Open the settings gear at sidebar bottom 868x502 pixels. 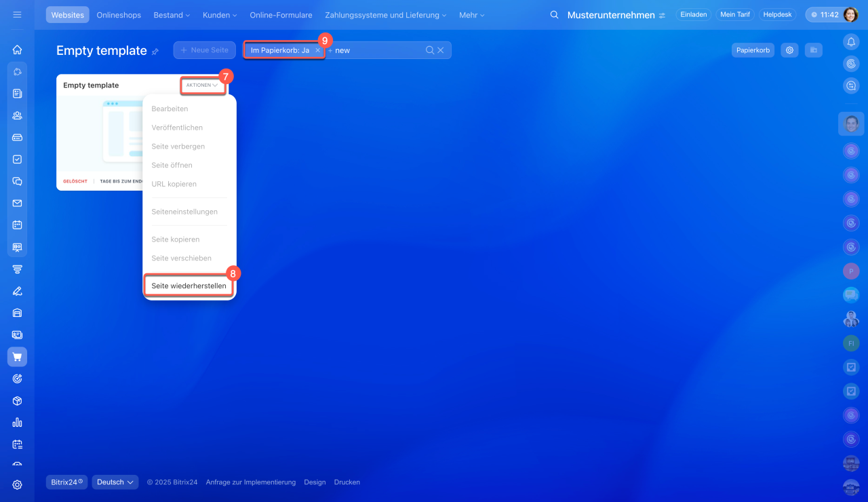[x=17, y=484]
